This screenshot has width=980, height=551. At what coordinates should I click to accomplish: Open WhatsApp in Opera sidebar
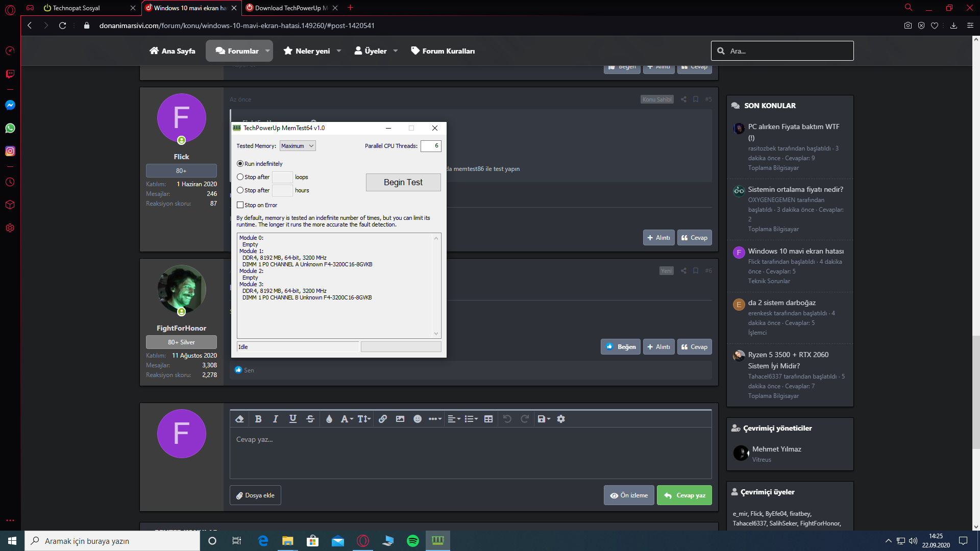pyautogui.click(x=10, y=128)
